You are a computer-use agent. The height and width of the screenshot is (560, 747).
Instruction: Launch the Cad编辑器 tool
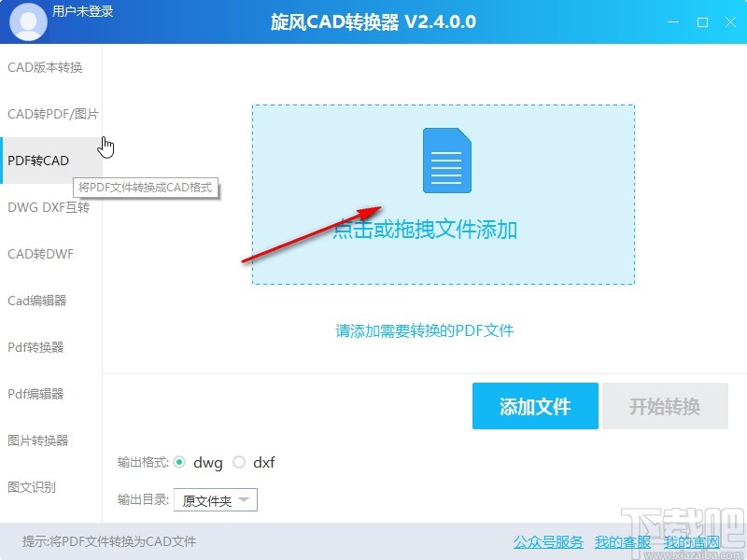(x=39, y=301)
